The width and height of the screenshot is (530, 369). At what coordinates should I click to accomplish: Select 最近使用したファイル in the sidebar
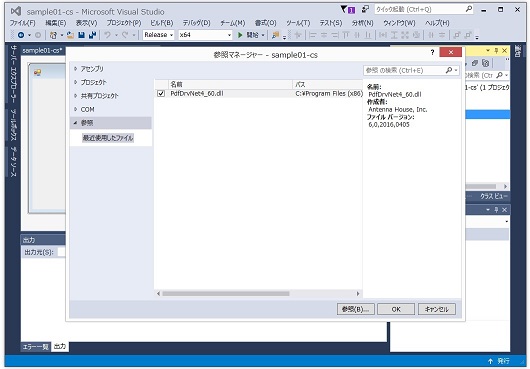point(108,138)
